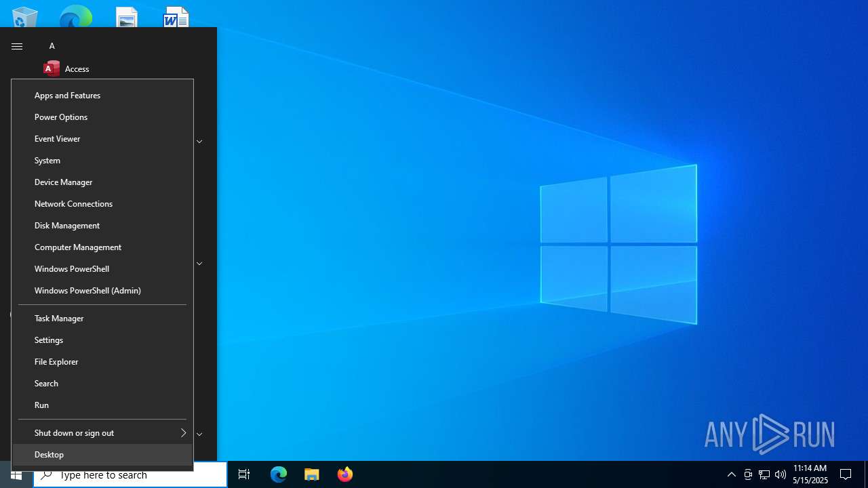Viewport: 868px width, 488px height.
Task: Launch Windows PowerShell (Admin)
Action: pyautogui.click(x=102, y=291)
